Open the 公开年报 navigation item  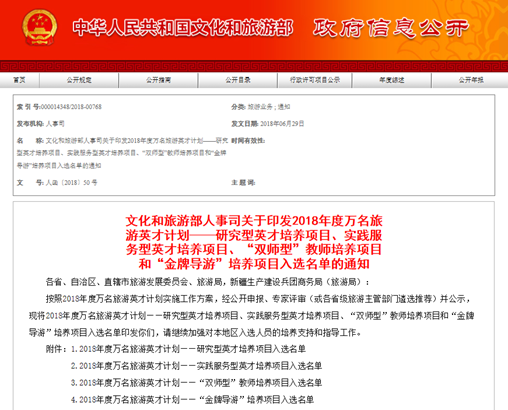coord(471,80)
